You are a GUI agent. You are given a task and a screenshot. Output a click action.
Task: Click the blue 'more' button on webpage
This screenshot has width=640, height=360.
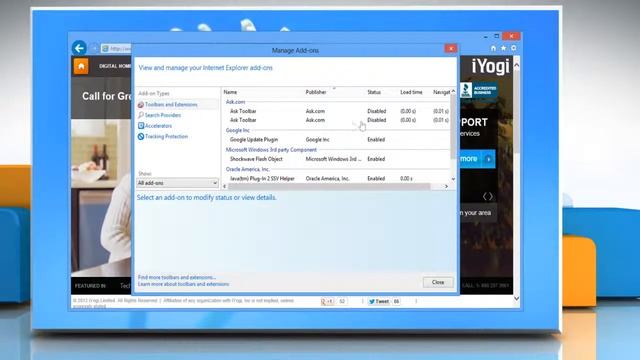478,159
